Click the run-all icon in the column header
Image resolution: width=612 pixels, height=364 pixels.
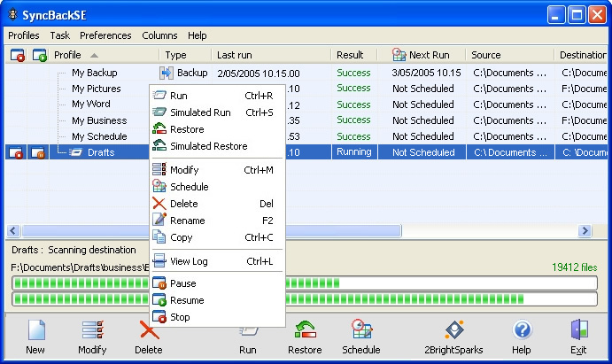[40, 55]
